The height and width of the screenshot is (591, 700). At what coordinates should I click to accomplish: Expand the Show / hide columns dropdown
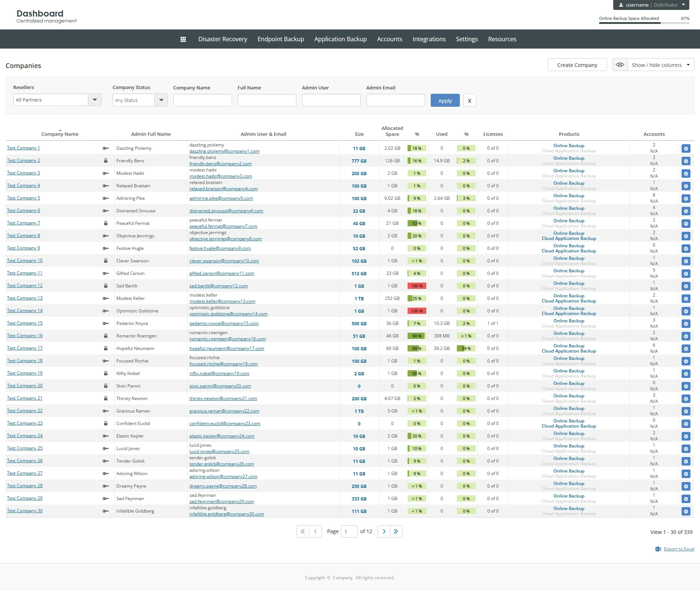tap(661, 65)
